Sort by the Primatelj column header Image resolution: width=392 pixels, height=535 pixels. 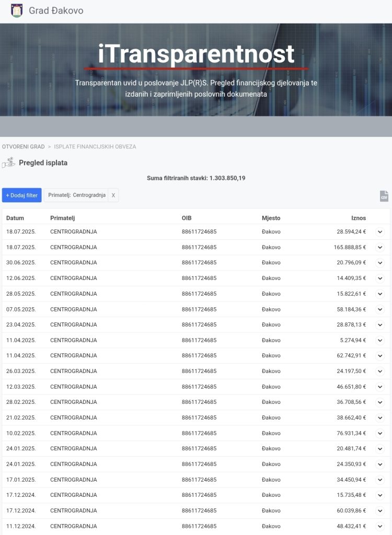(63, 218)
